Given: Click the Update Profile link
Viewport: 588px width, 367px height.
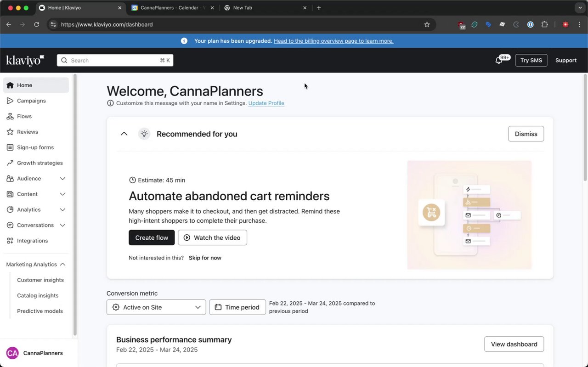Looking at the screenshot, I should (x=266, y=103).
